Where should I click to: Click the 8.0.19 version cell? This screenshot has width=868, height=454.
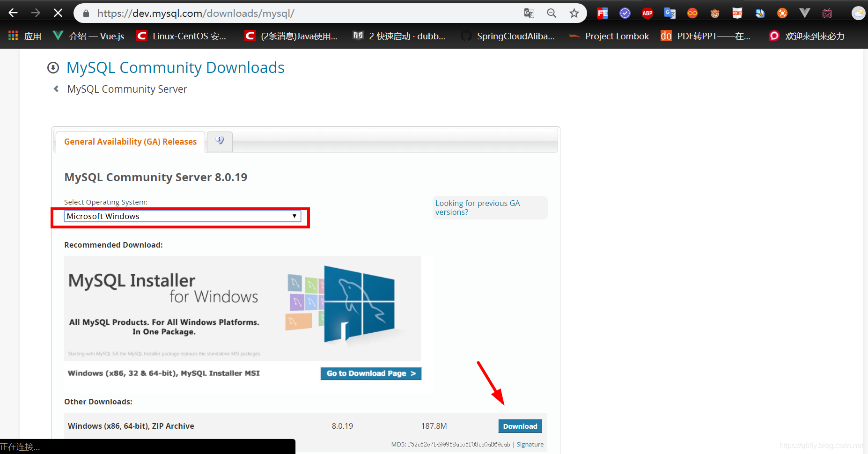click(342, 426)
